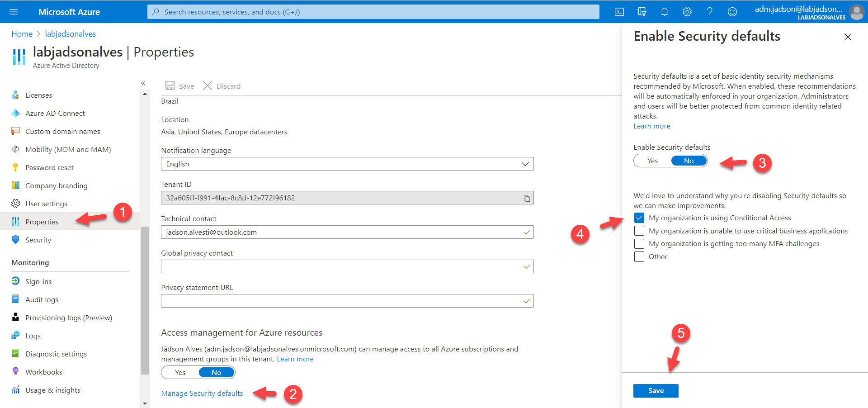Check 'My organization is getting too many MFA challenges'
868x408 pixels.
pyautogui.click(x=639, y=244)
